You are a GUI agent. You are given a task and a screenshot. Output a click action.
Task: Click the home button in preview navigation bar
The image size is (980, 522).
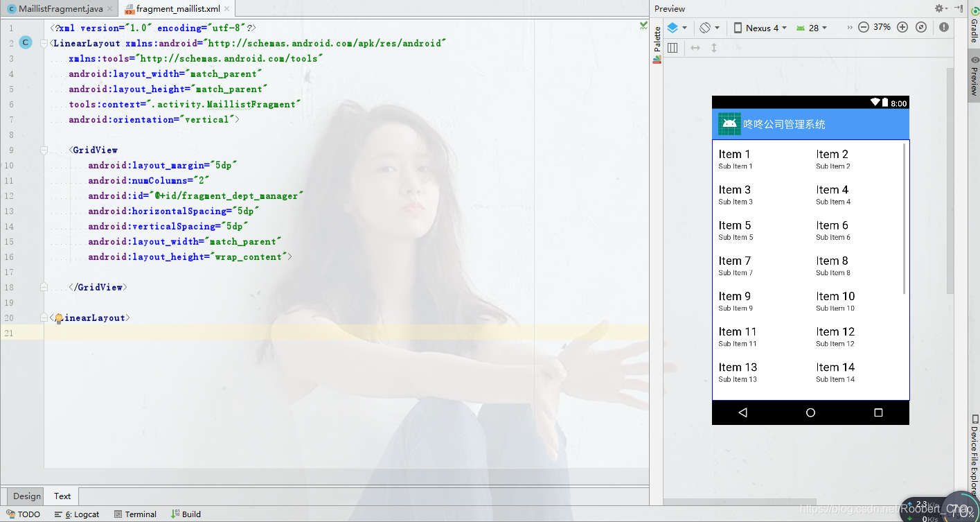(810, 412)
